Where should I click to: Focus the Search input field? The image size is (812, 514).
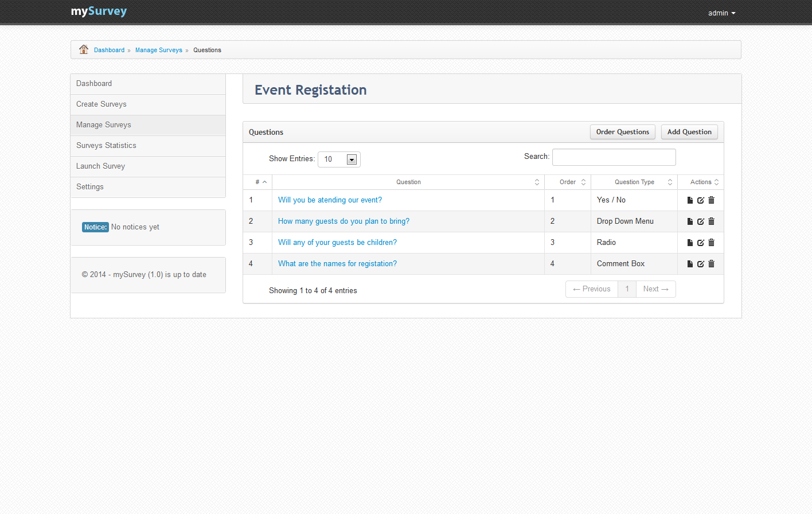(614, 157)
